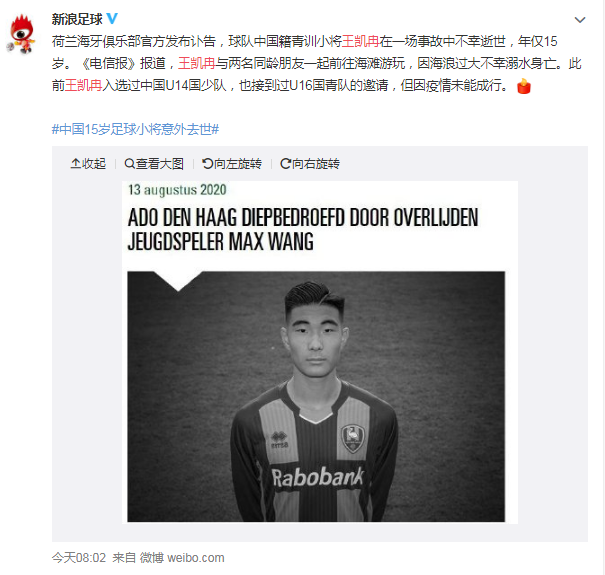Click first red 王凯冉 name link
This screenshot has height=575, width=605.
tap(360, 41)
